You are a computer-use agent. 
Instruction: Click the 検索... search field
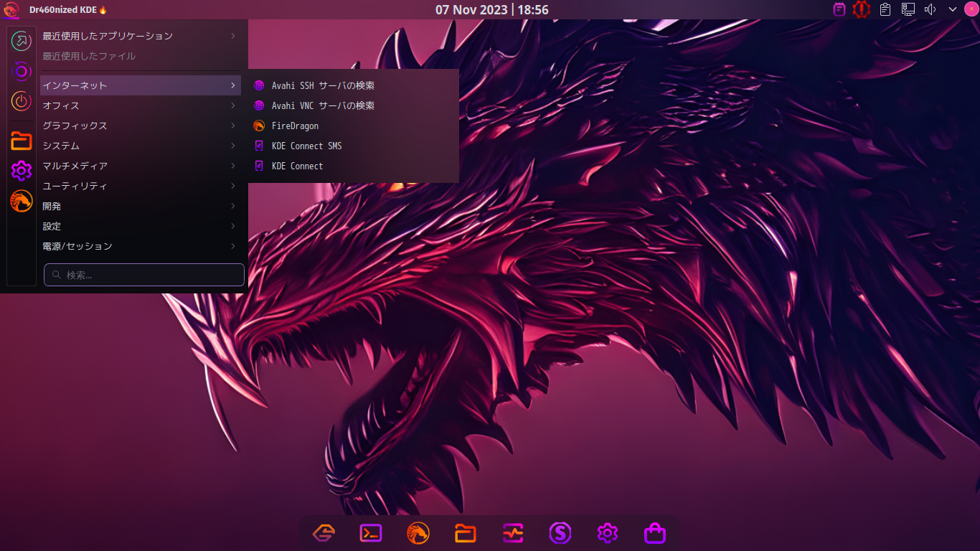(x=144, y=275)
